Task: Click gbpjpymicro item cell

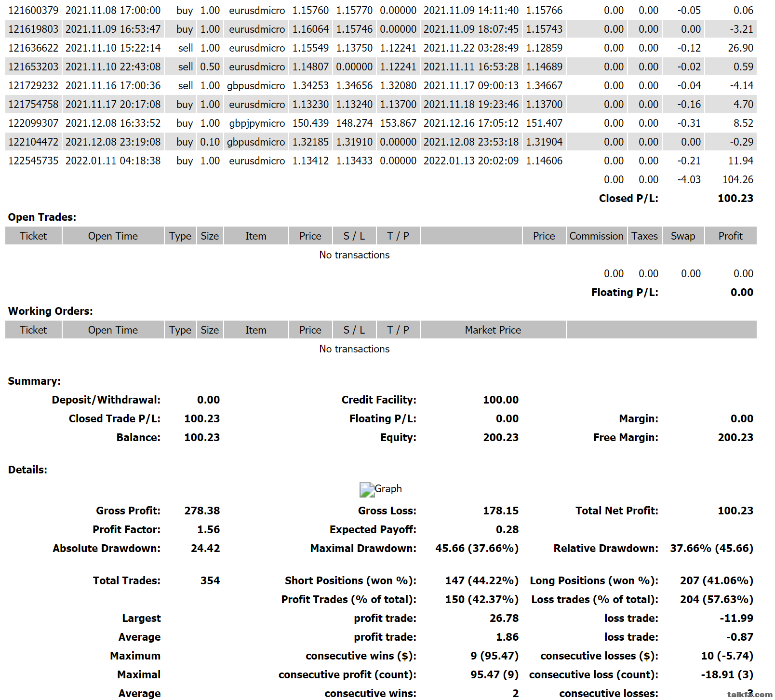Action: click(x=257, y=123)
